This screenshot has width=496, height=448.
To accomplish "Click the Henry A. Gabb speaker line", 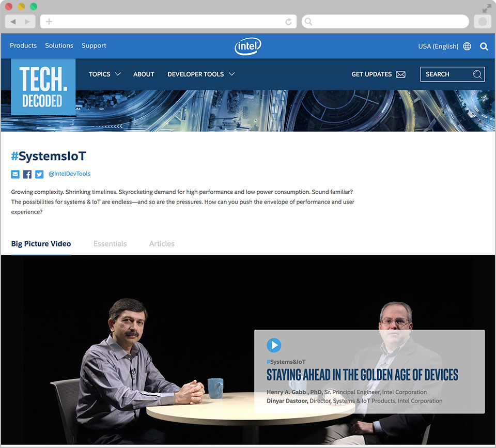I will point(347,392).
